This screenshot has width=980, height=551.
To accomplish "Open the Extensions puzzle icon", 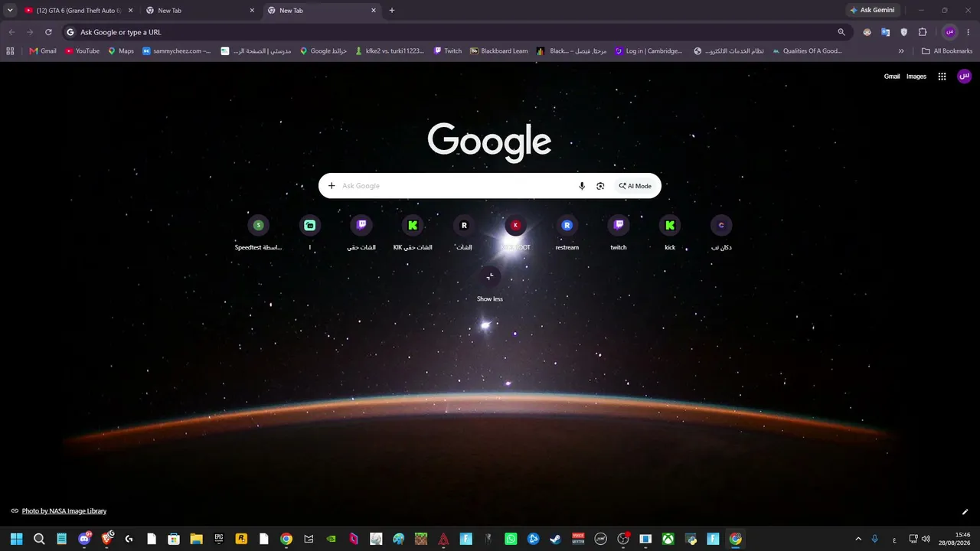I will click(923, 32).
